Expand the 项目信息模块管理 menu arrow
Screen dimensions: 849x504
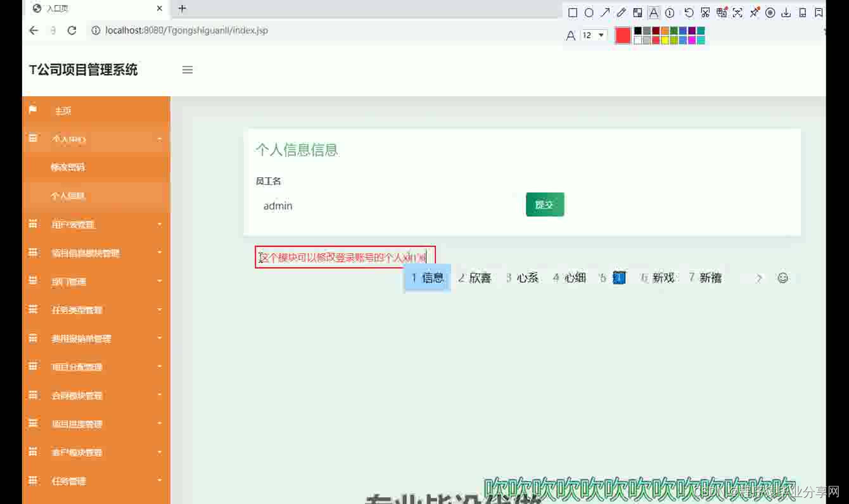pyautogui.click(x=160, y=253)
